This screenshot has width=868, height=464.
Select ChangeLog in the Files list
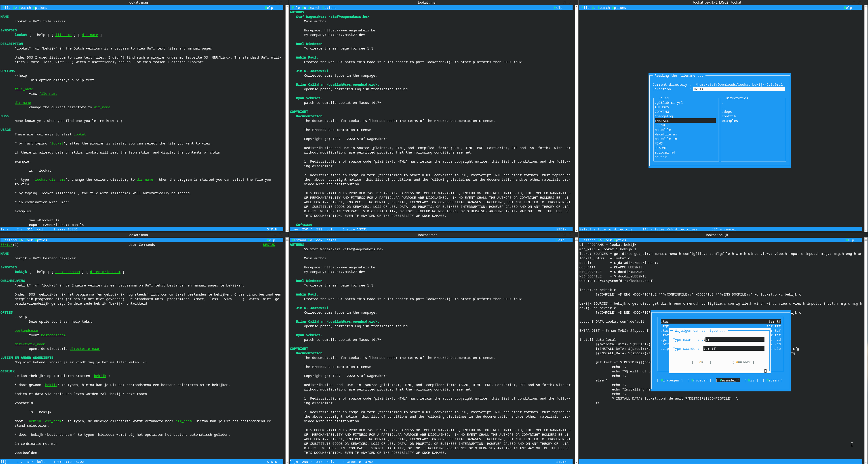tap(663, 116)
